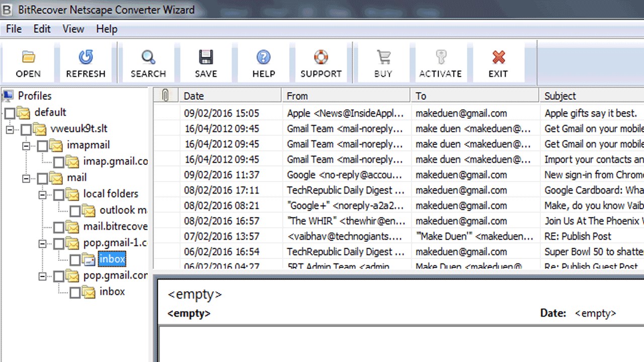Image resolution: width=644 pixels, height=362 pixels.
Task: Tick the default profile checkbox
Action: point(10,113)
